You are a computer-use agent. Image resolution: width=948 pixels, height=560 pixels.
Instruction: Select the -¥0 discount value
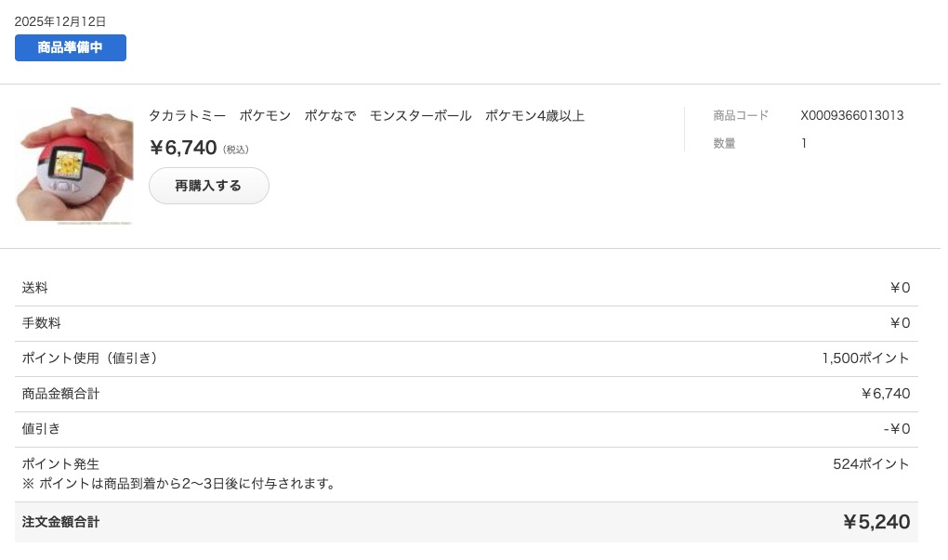pos(897,429)
